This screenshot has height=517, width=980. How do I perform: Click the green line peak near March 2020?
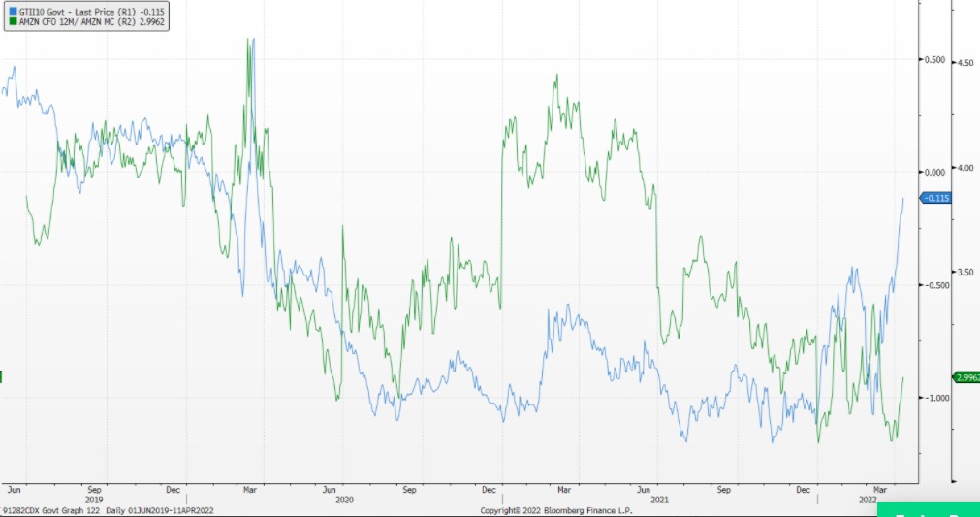[x=249, y=40]
